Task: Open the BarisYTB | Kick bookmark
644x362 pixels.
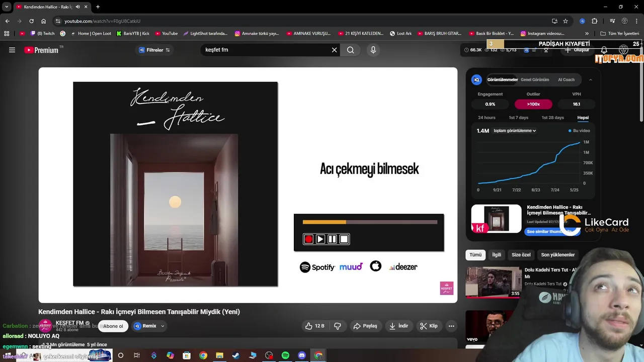Action: [x=133, y=34]
